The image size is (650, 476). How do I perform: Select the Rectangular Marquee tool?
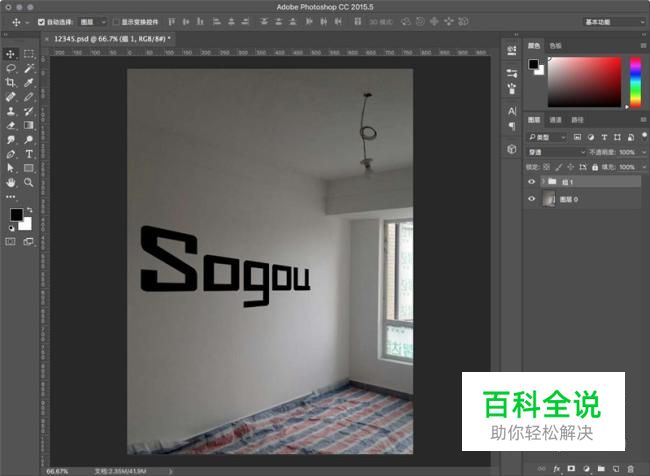[29, 54]
